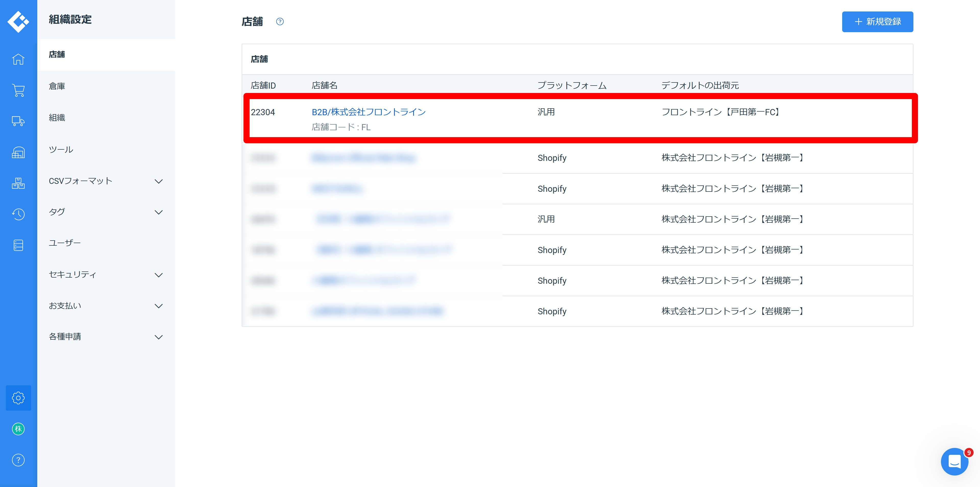980x487 pixels.
Task: Open the chat support bubble
Action: click(954, 461)
